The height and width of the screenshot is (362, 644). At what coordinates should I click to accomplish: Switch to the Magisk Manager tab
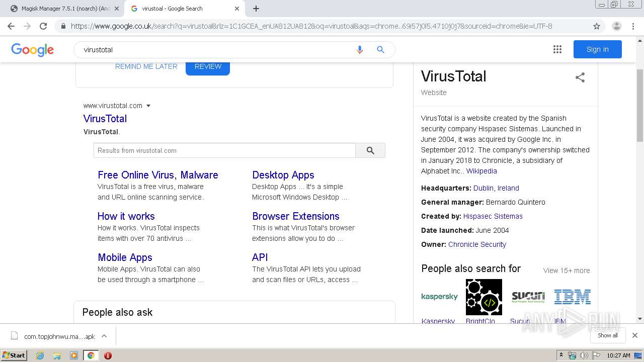61,9
